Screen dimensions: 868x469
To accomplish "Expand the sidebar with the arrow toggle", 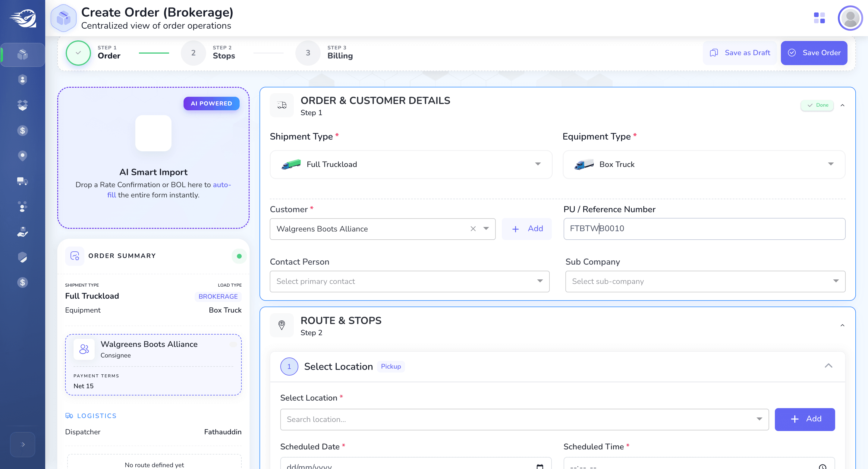I will pos(22,444).
